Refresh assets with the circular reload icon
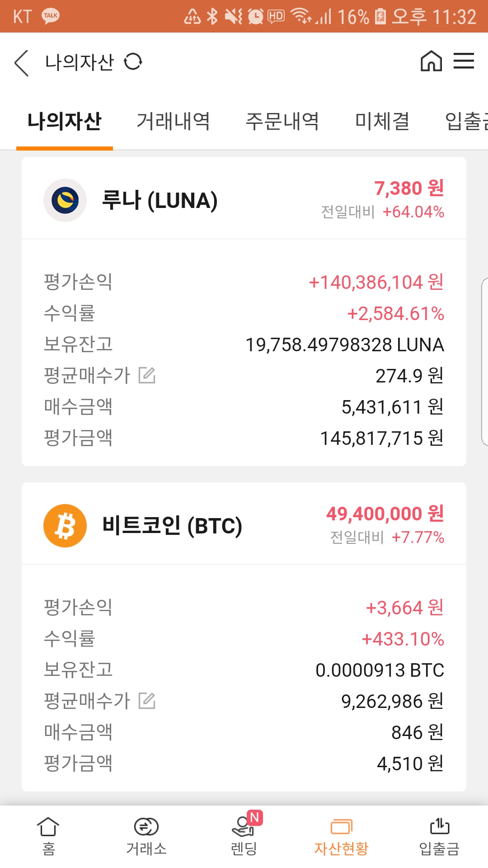The image size is (488, 868). (133, 61)
